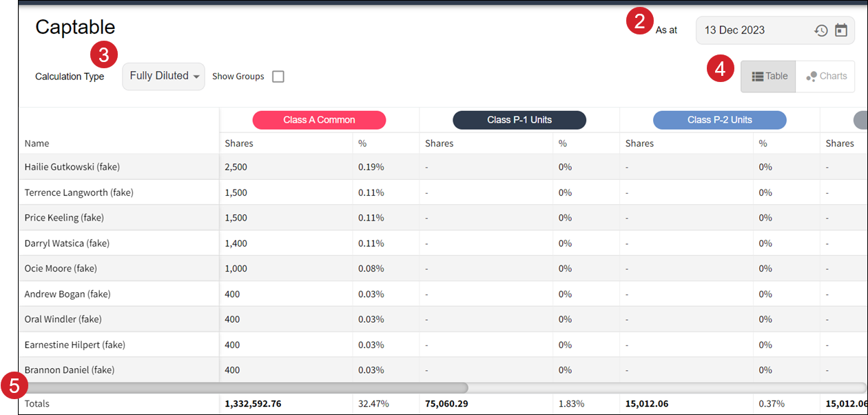Click red numbered marker 3
The width and height of the screenshot is (868, 415).
pos(104,54)
